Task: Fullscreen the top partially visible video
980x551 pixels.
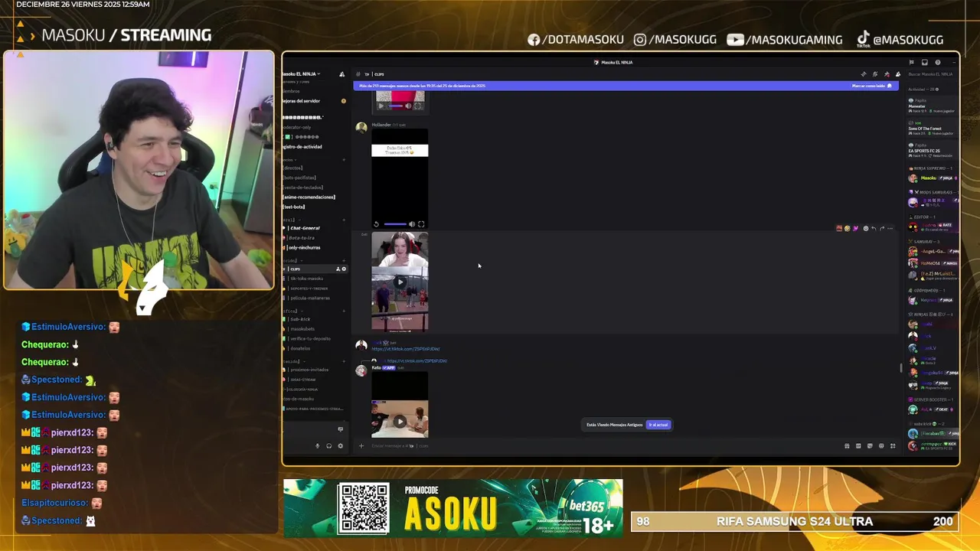Action: tap(418, 106)
